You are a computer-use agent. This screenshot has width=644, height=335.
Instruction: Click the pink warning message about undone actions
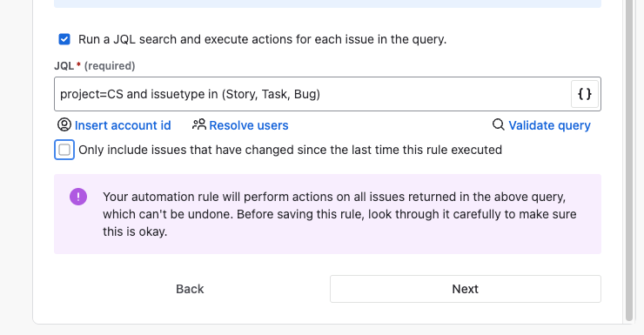pyautogui.click(x=328, y=214)
